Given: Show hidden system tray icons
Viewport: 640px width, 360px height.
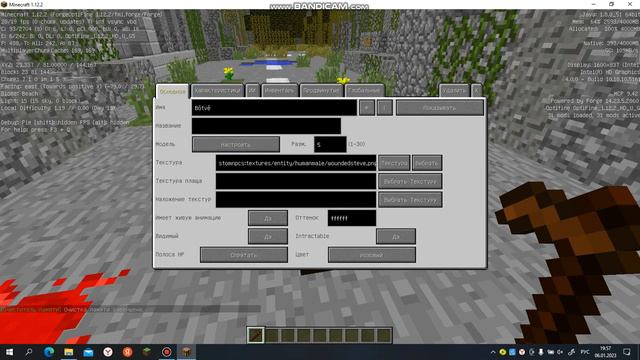Looking at the screenshot, I should click(x=493, y=352).
